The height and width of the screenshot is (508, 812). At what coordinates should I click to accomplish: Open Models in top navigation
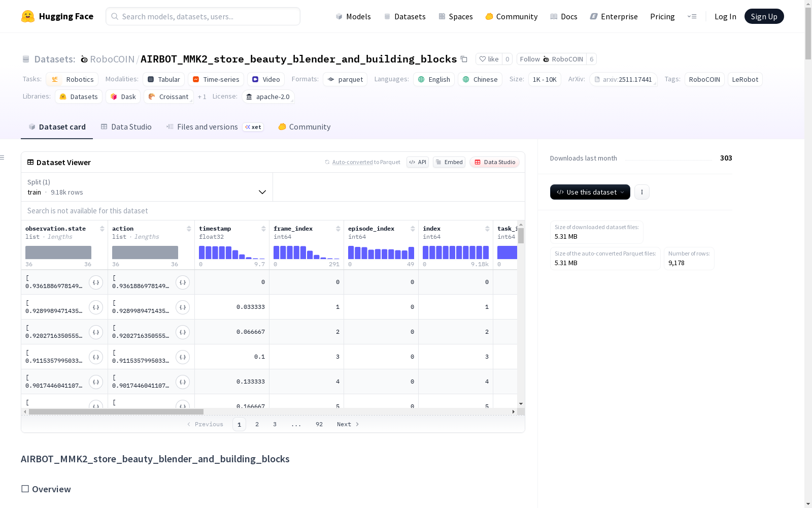(x=353, y=16)
